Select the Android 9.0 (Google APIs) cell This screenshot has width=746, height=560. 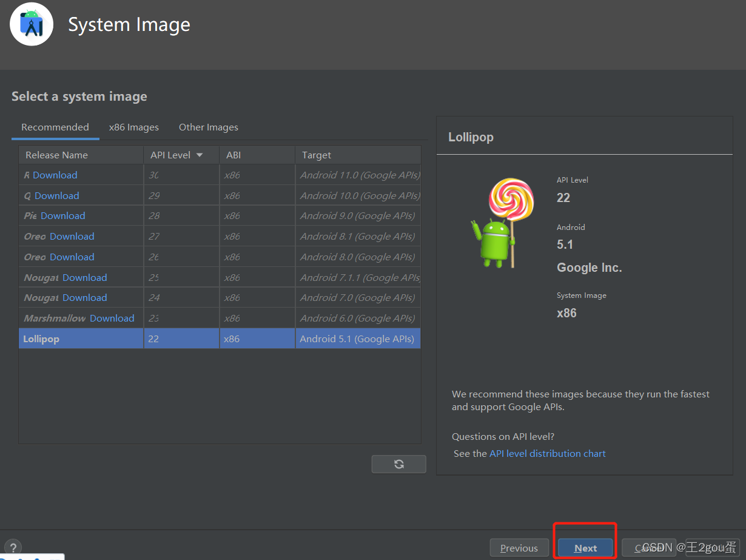[358, 216]
